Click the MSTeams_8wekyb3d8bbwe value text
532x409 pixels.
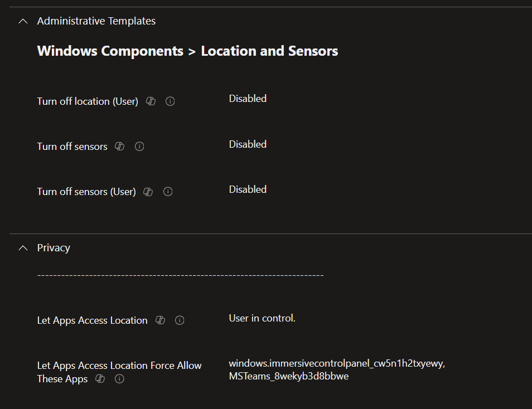click(288, 377)
